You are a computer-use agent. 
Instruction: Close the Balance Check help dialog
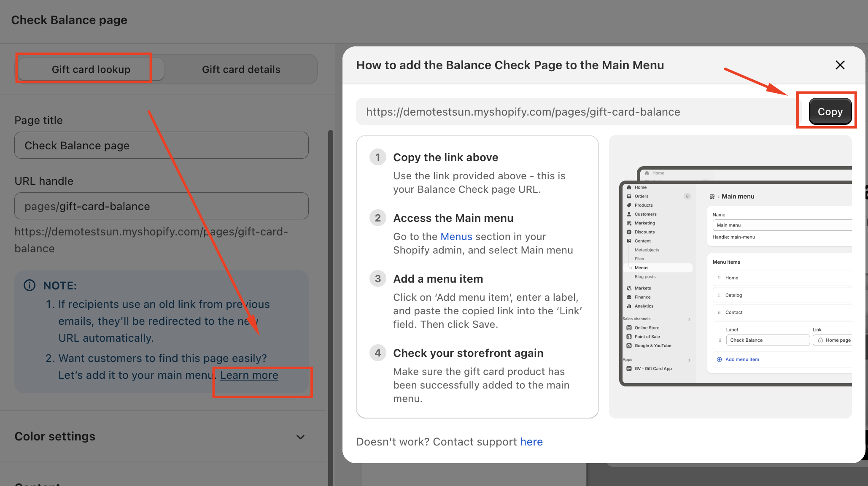click(840, 65)
